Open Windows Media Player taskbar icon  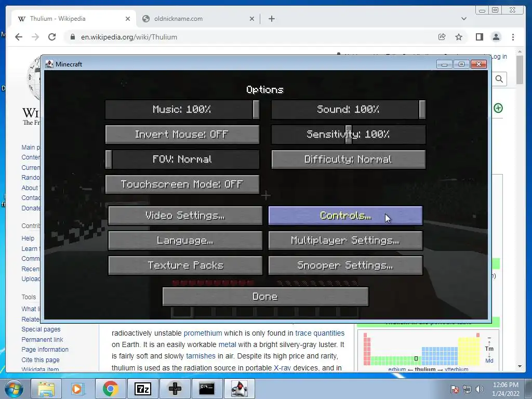point(77,389)
